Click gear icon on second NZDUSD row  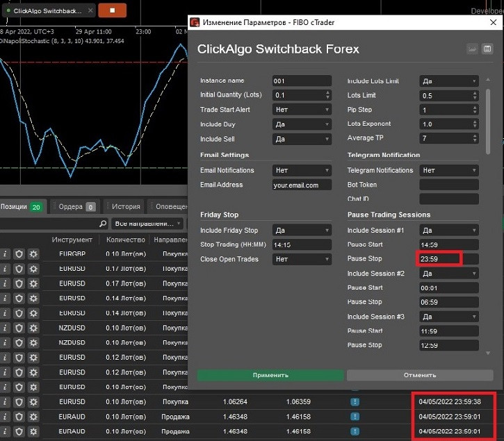pos(33,342)
